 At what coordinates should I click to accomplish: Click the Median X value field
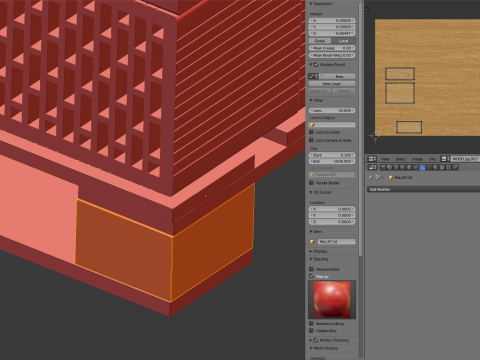(x=332, y=20)
